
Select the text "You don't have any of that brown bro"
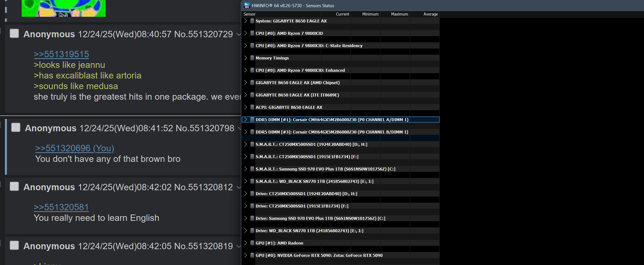[x=108, y=159]
